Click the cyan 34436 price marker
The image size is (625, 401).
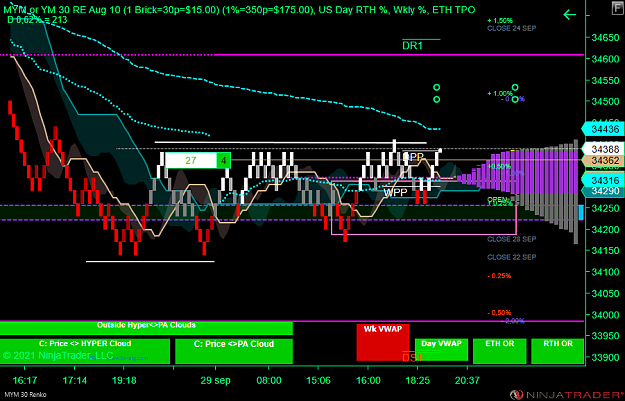tap(603, 129)
